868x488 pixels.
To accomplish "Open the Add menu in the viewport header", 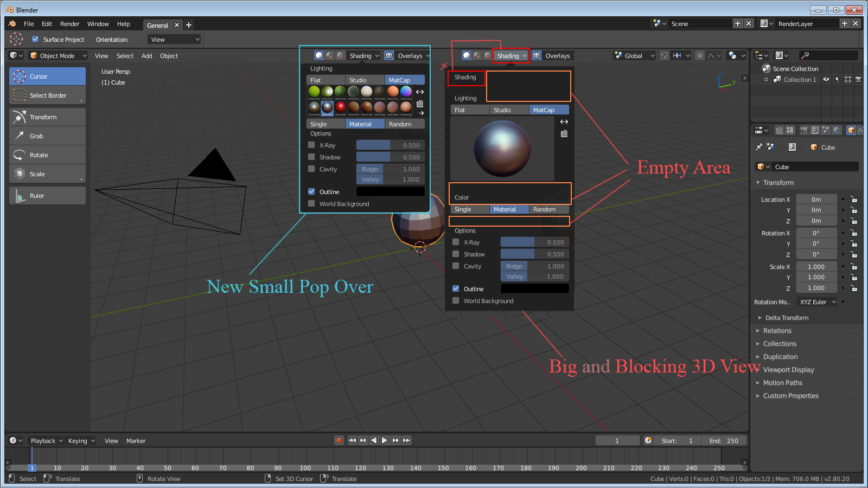I will click(x=146, y=56).
